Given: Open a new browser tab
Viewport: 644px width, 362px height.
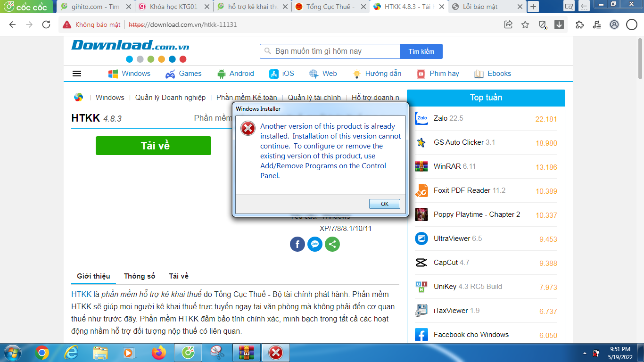Looking at the screenshot, I should pos(533,7).
